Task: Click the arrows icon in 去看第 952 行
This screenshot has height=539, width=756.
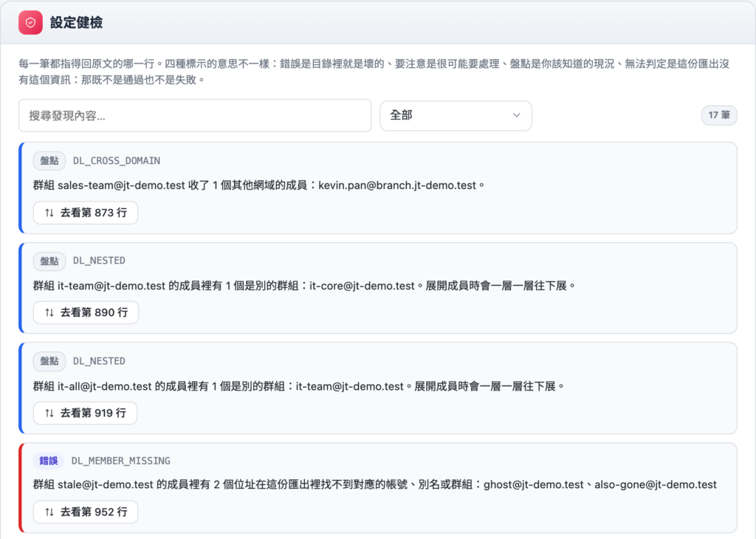Action: click(49, 512)
